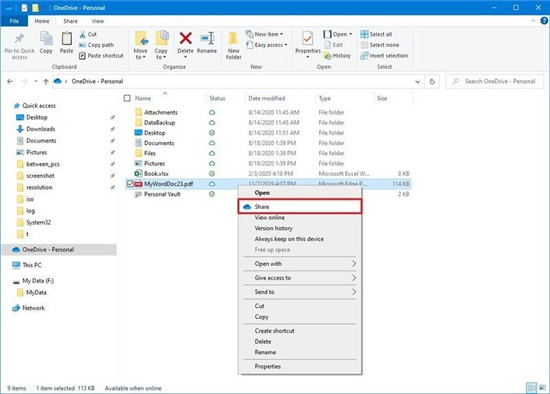
Task: Click the Properties ribbon icon
Action: (308, 38)
